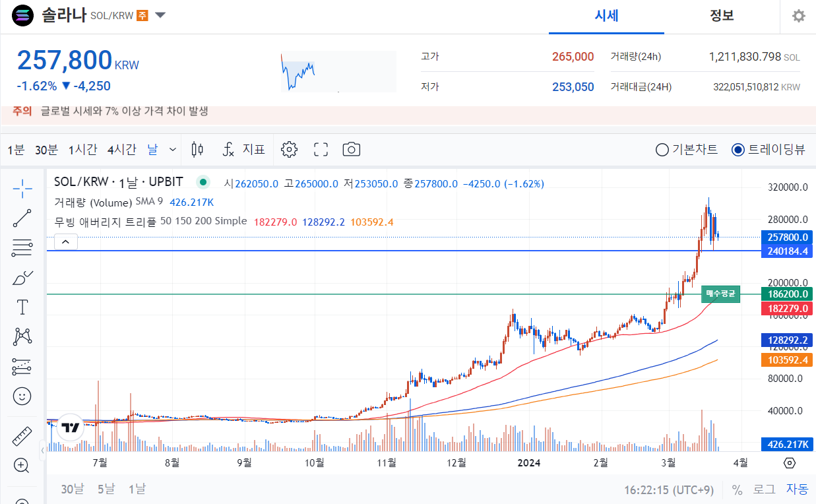Viewport: 816px width, 504px height.
Task: Open the chart patterns tool
Action: tap(22, 337)
